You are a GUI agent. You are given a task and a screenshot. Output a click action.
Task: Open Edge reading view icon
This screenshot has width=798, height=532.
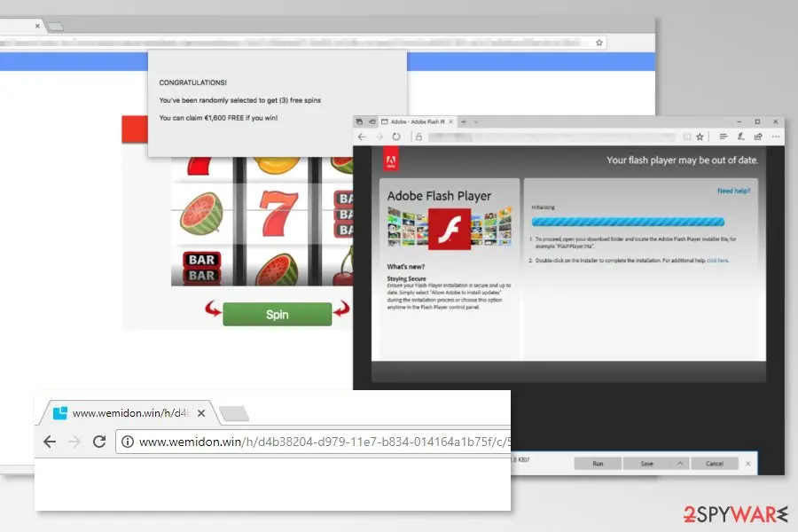coord(686,137)
